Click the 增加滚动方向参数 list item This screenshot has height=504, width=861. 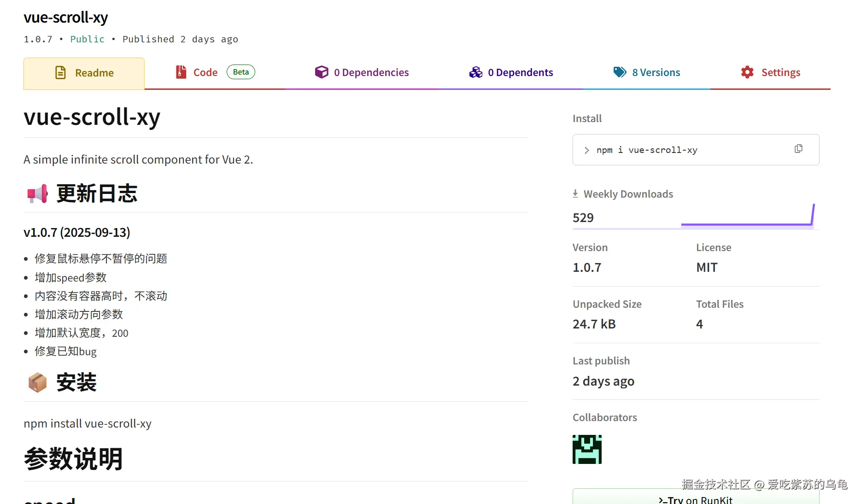pos(79,315)
